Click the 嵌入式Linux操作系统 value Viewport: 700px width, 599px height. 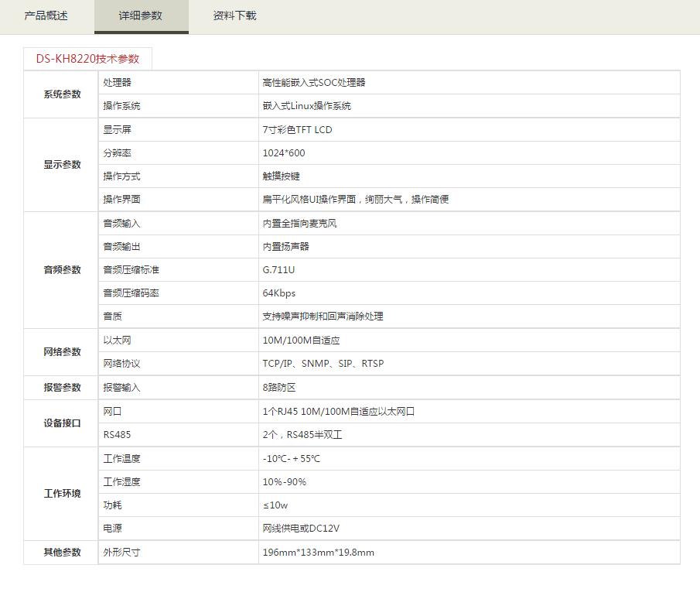306,106
